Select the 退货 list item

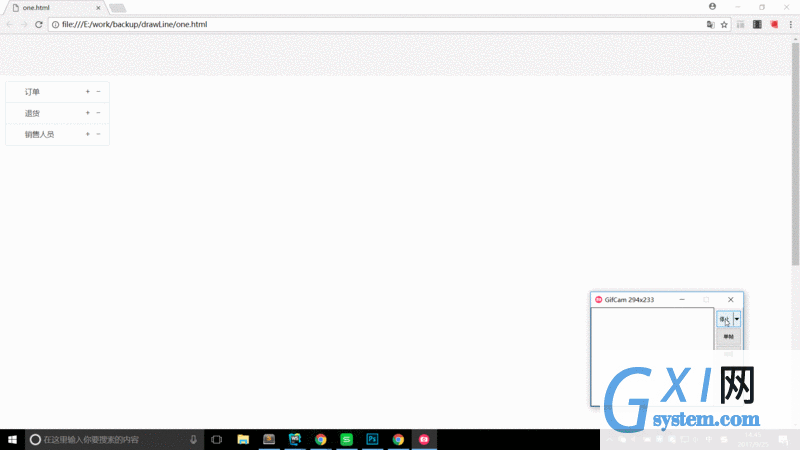(57, 113)
